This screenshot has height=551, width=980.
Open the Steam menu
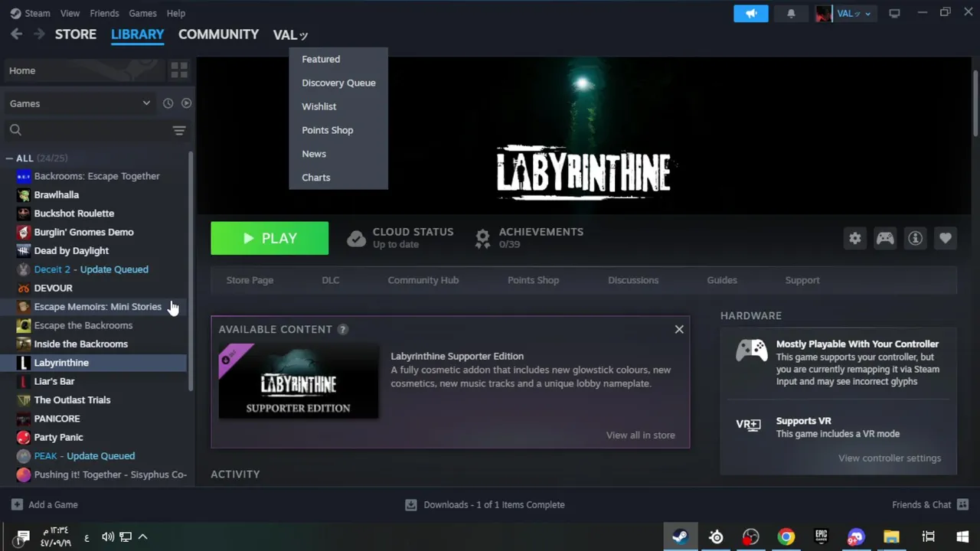(x=37, y=13)
